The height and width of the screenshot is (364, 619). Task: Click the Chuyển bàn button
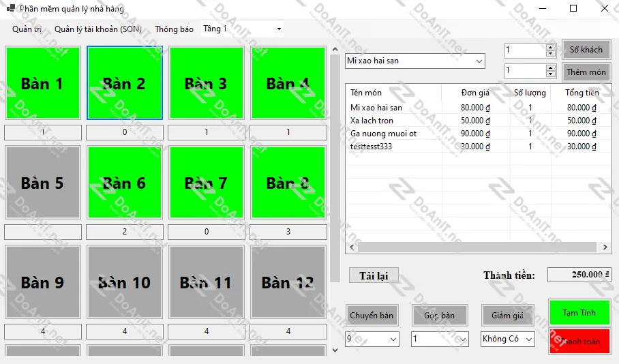pyautogui.click(x=372, y=316)
